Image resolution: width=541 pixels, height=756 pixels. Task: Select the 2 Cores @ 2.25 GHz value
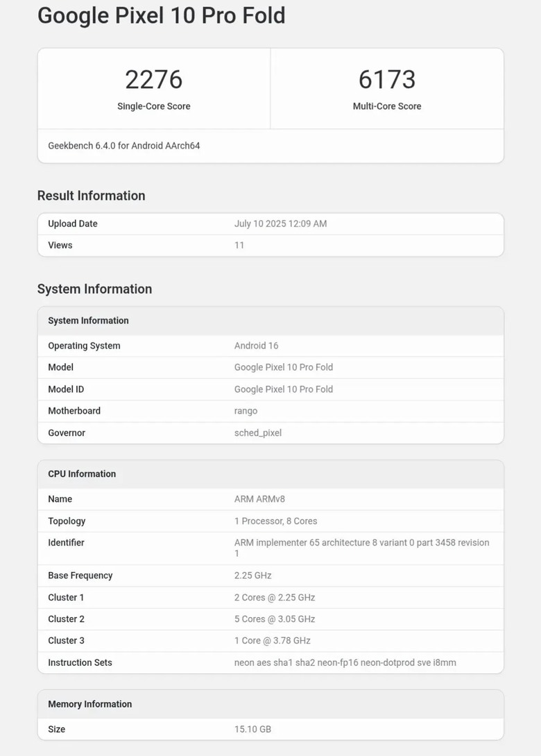275,598
